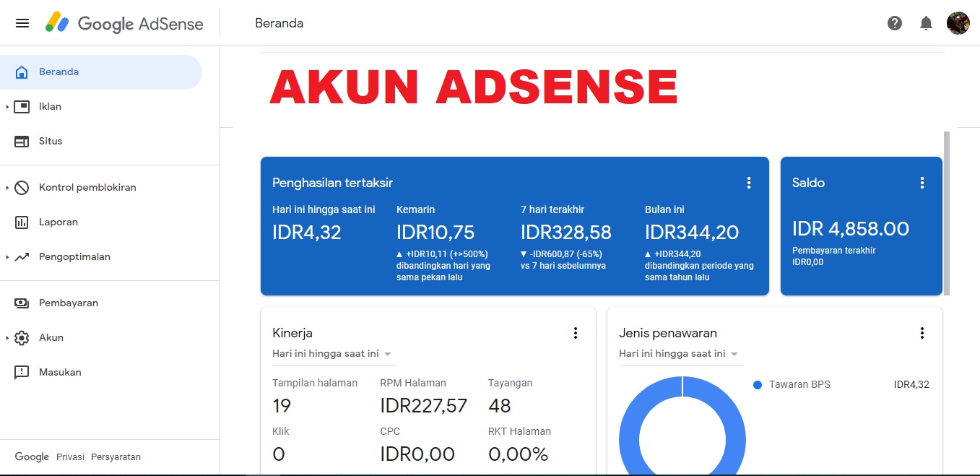Open Jenis penawaran date range dropdown
This screenshot has width=980, height=476.
[x=681, y=354]
